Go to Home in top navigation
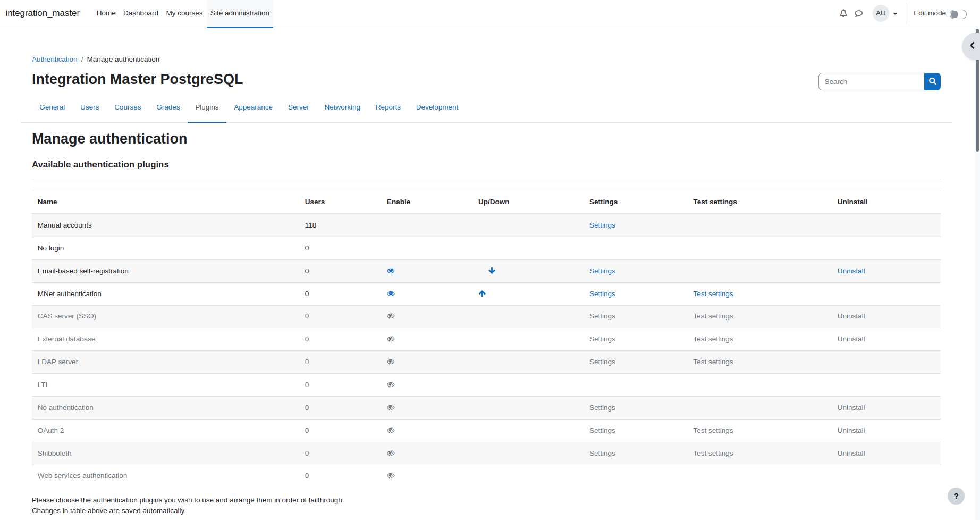This screenshot has height=520, width=980. click(106, 13)
